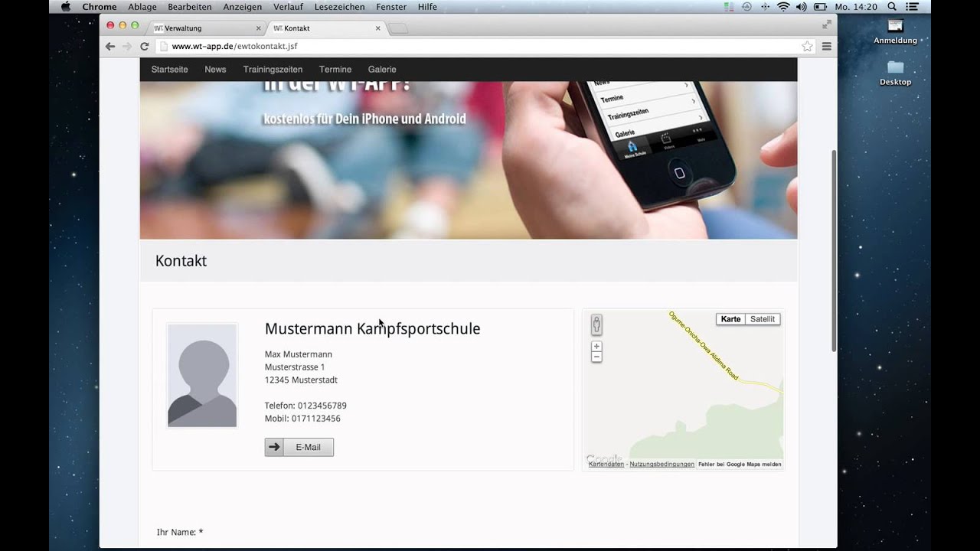
Task: Reload the page with the refresh icon
Action: (x=144, y=47)
